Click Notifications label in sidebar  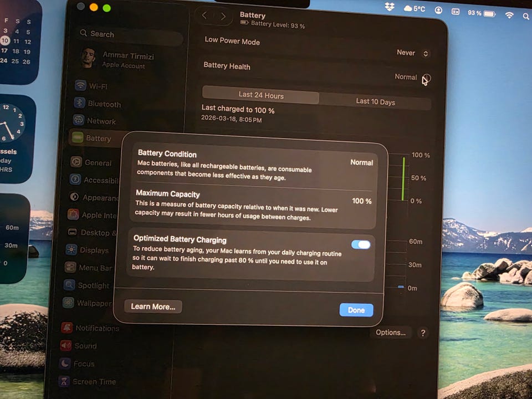click(x=98, y=328)
